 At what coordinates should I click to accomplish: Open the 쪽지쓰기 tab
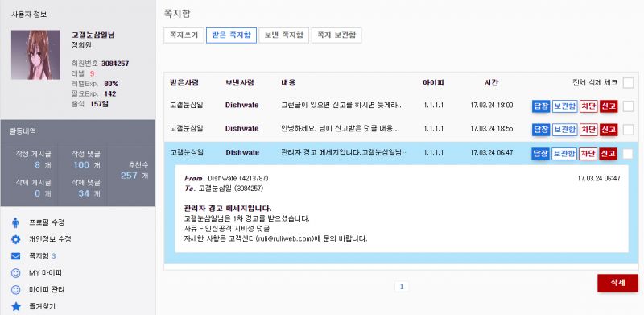pyautogui.click(x=184, y=35)
